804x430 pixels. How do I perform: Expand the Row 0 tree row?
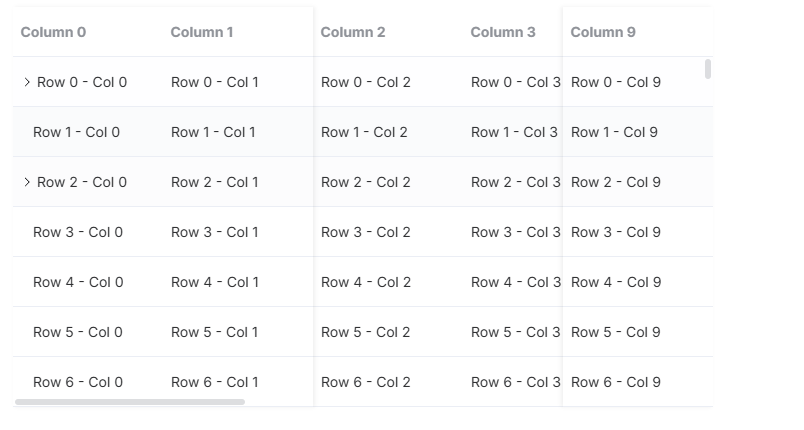[27, 82]
